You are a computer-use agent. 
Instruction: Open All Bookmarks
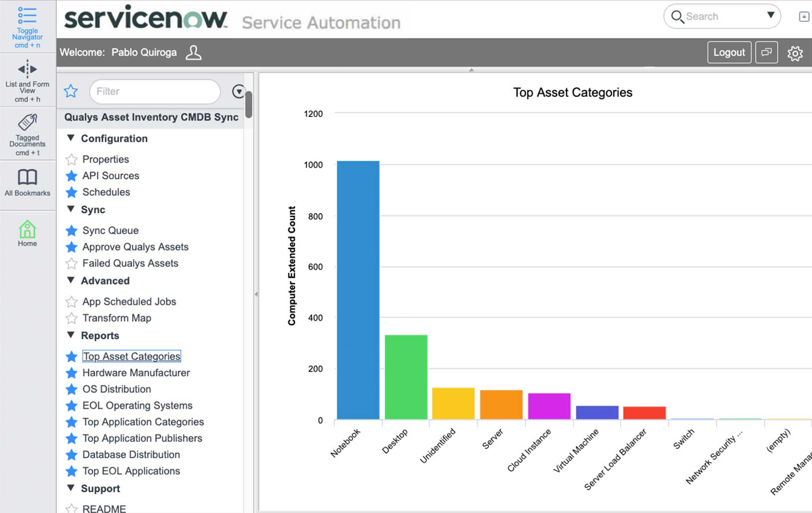[x=27, y=182]
